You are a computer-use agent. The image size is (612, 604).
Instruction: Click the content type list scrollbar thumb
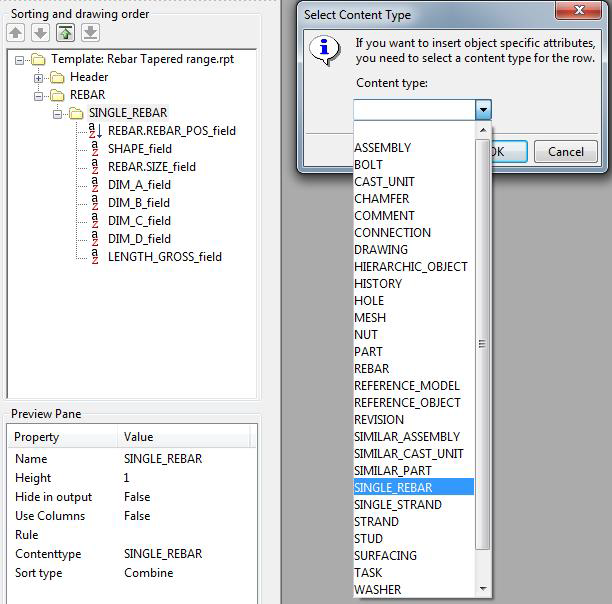[483, 343]
